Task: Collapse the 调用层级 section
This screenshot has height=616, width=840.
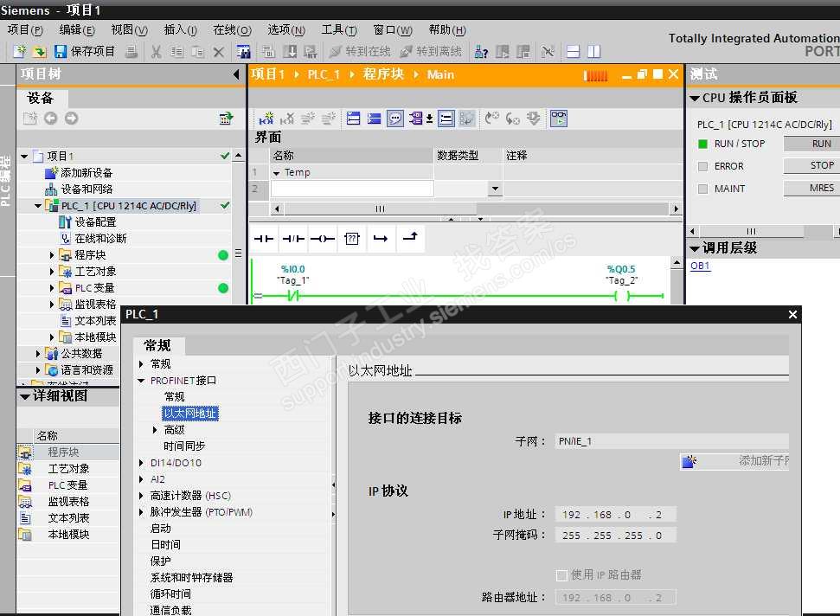Action: tap(695, 248)
